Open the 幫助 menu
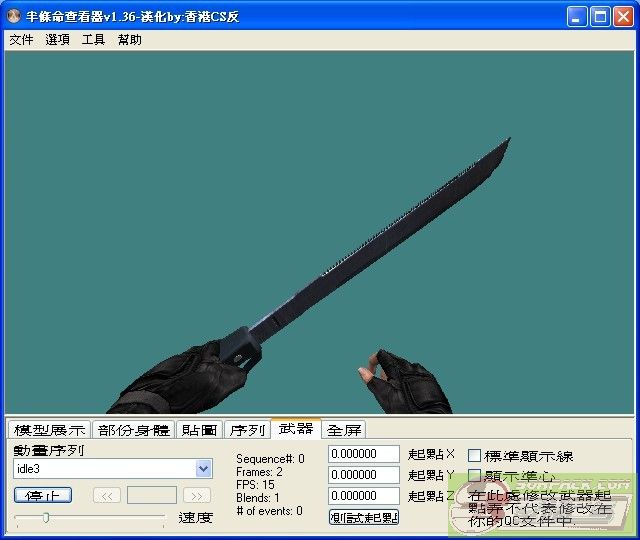 129,40
